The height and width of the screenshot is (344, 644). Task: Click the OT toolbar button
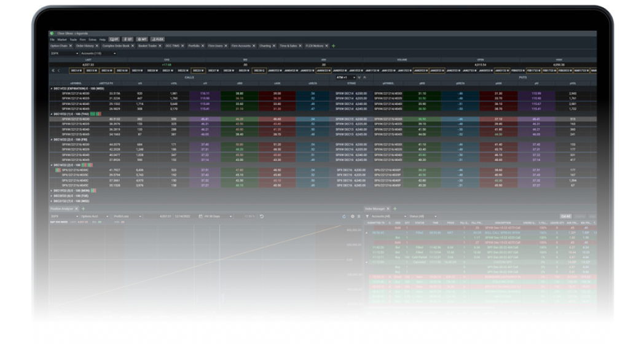click(114, 39)
